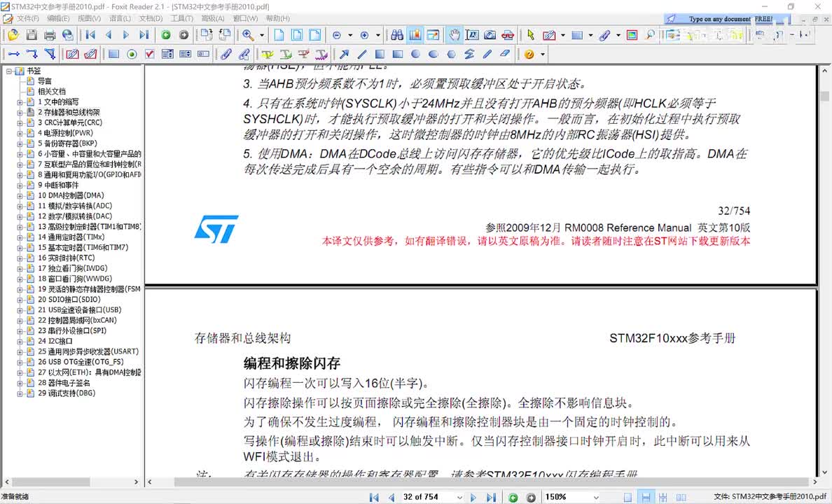Select the Arrow drawing tool

344,54
